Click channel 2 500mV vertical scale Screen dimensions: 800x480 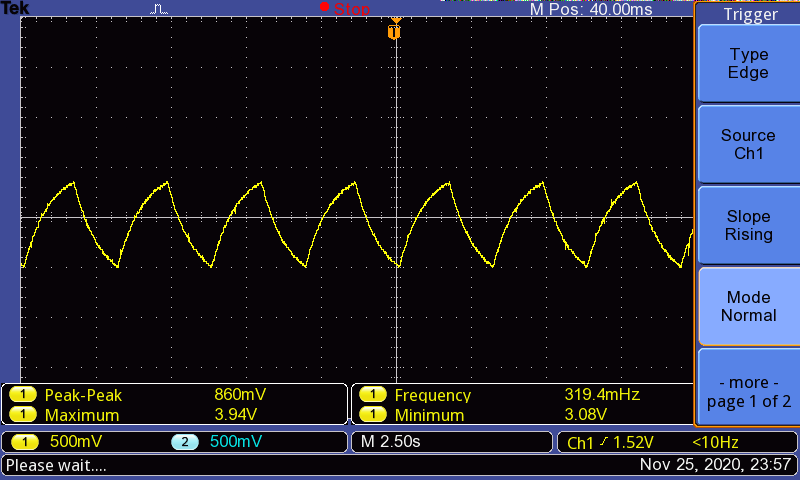coord(236,442)
